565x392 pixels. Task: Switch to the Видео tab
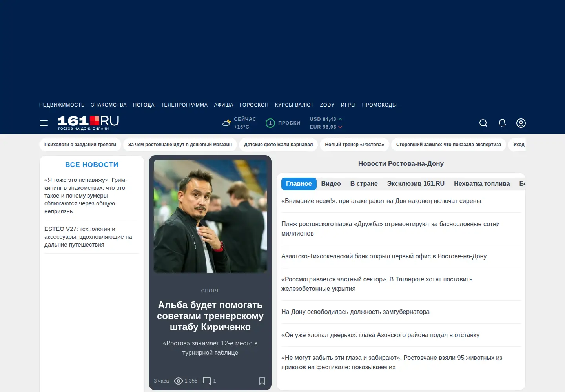pos(331,184)
